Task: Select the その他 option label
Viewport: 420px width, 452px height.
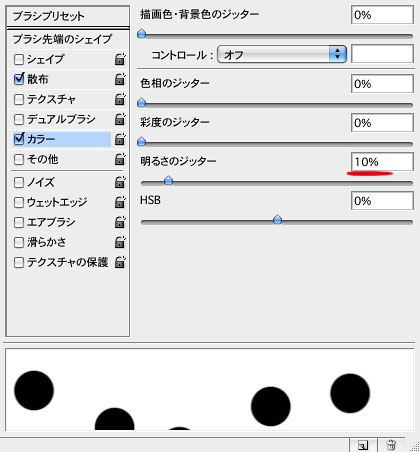Action: 43,159
